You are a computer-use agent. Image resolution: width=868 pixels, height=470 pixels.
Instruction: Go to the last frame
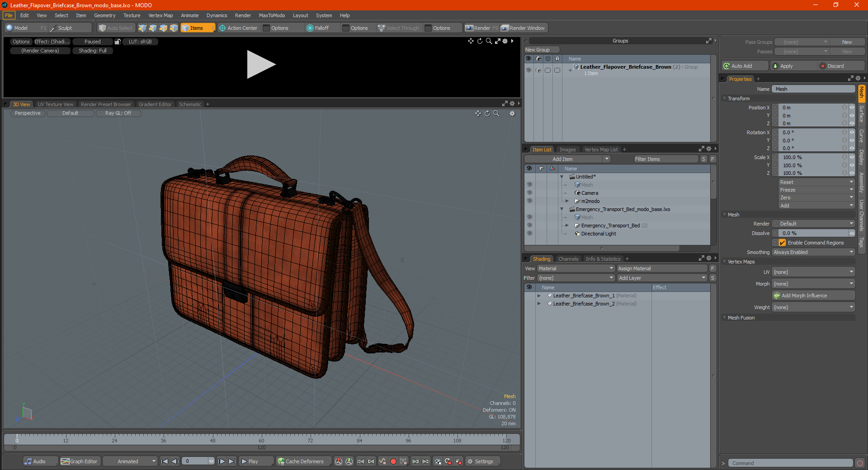click(232, 461)
